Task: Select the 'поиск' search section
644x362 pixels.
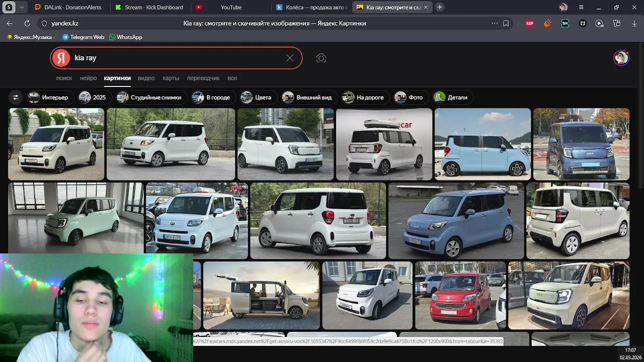Action: pyautogui.click(x=64, y=78)
